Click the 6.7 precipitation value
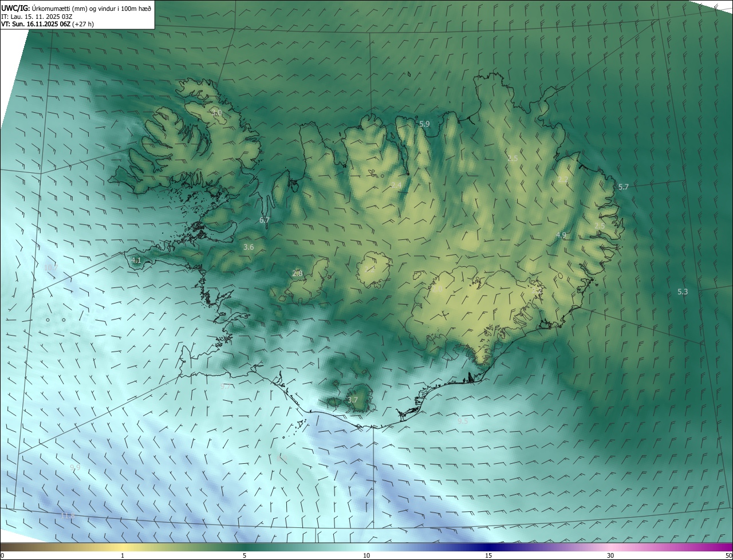The height and width of the screenshot is (560, 733). click(x=264, y=220)
